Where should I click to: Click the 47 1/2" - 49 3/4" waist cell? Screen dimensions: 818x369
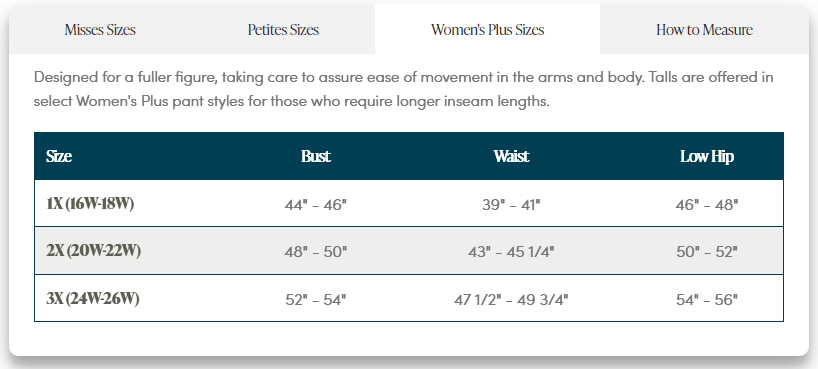point(511,300)
